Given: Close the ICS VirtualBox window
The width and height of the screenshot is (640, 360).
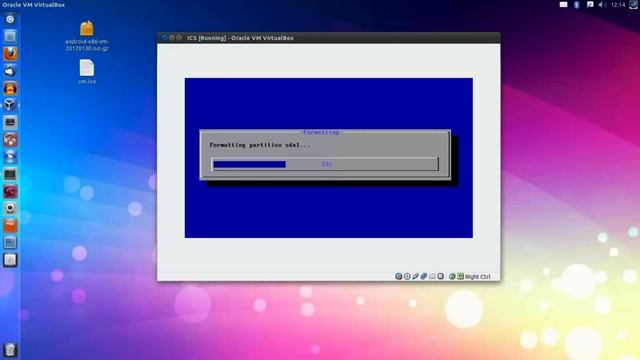Looking at the screenshot, I should 164,38.
